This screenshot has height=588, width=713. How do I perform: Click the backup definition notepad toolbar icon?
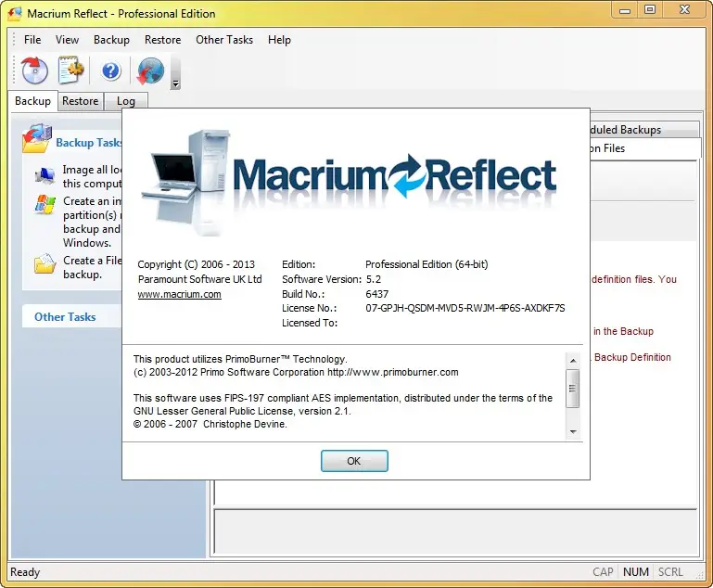pos(71,70)
